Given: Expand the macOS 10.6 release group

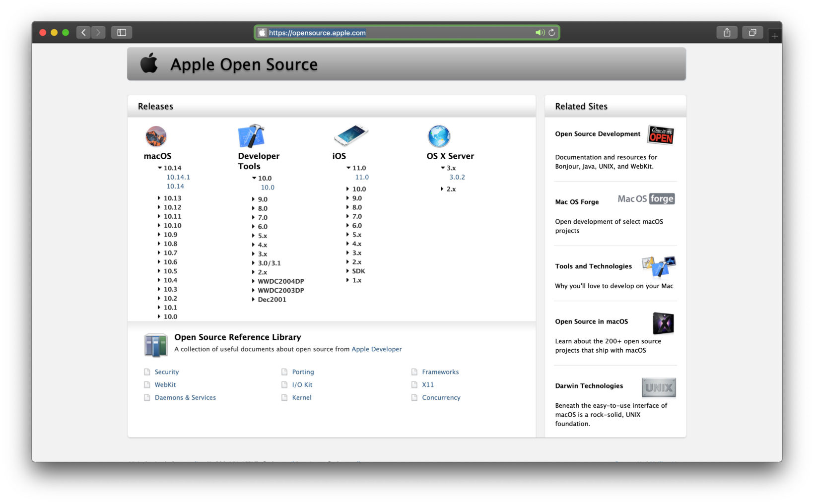Looking at the screenshot, I should [x=159, y=262].
